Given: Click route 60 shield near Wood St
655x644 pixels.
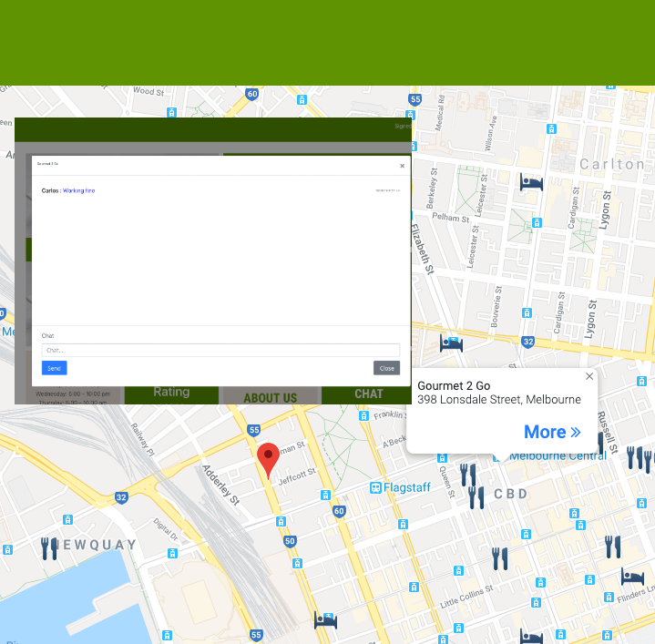Looking at the screenshot, I should [252, 94].
